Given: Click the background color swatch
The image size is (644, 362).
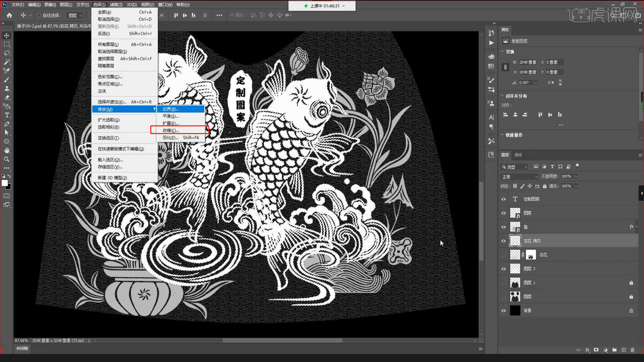Looking at the screenshot, I should click(x=9, y=187).
